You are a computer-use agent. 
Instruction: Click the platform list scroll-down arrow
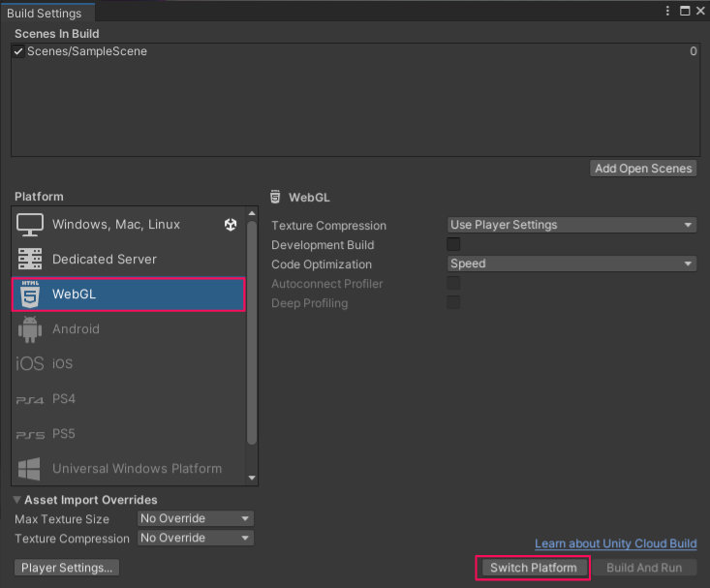pyautogui.click(x=252, y=478)
